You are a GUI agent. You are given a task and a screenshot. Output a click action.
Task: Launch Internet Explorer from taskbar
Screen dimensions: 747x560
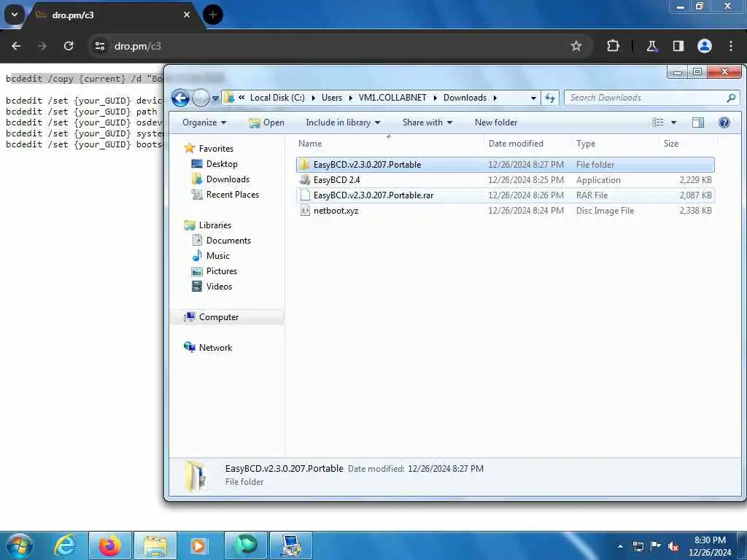click(65, 545)
